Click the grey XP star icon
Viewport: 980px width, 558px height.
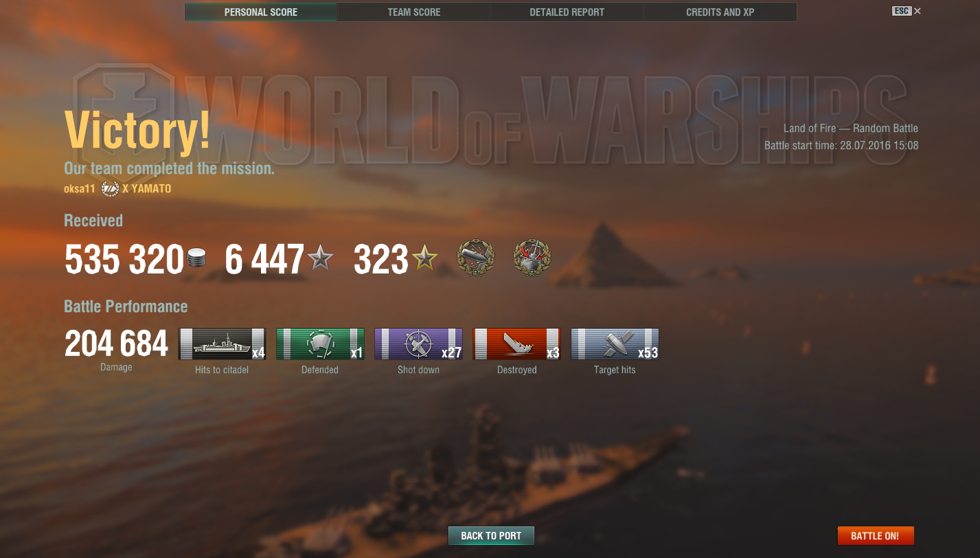pyautogui.click(x=320, y=259)
